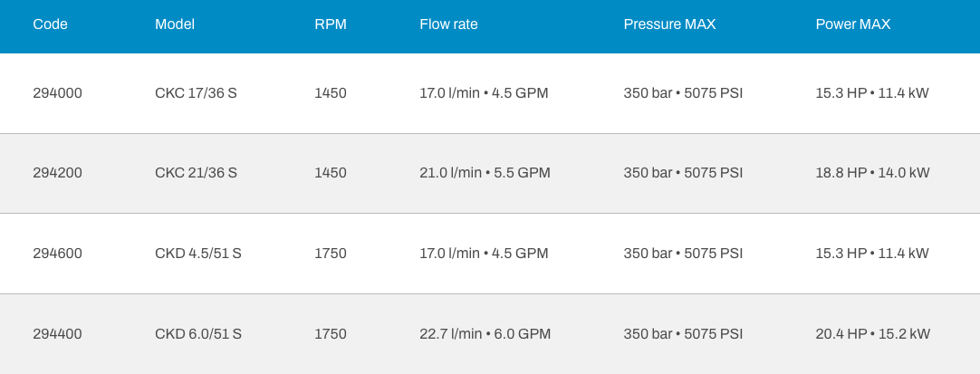Open model CKD 4.5/51 S
This screenshot has height=374, width=980.
(197, 254)
